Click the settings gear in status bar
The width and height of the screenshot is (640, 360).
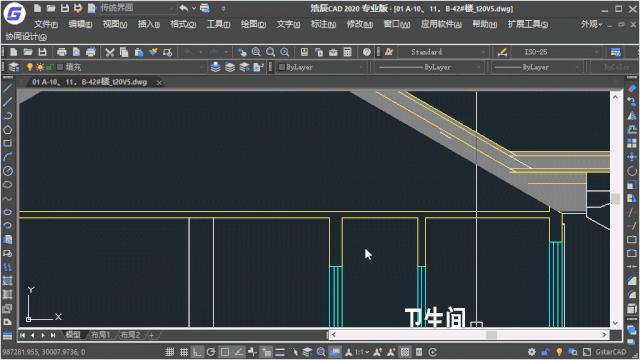pos(532,352)
